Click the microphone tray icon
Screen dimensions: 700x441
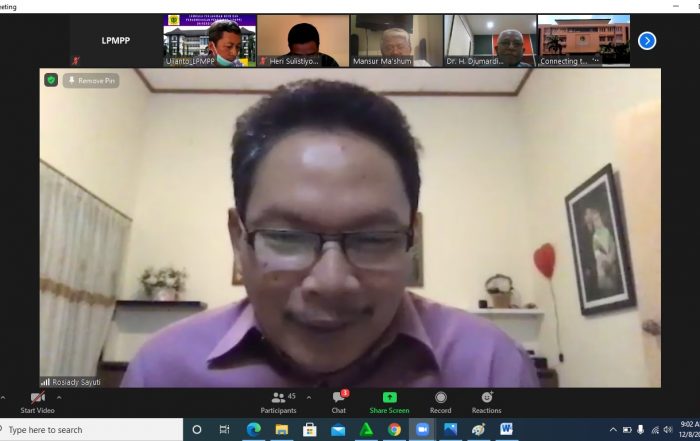641,430
